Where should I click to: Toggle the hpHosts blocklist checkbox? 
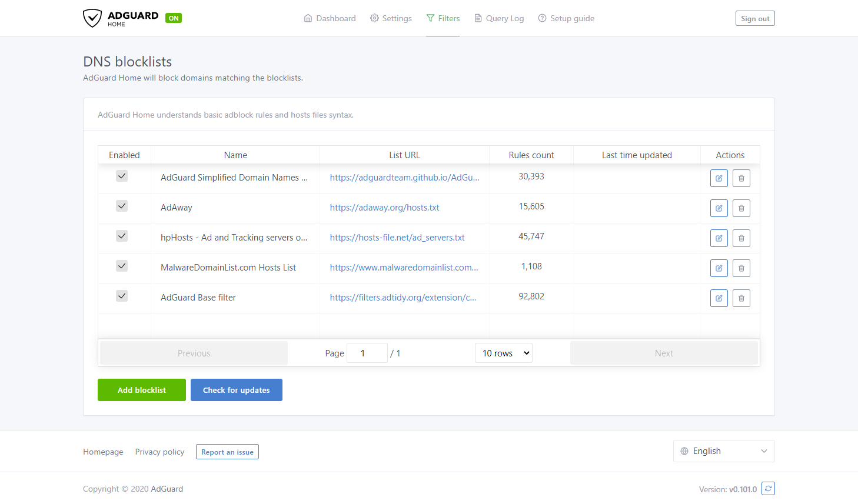(122, 236)
